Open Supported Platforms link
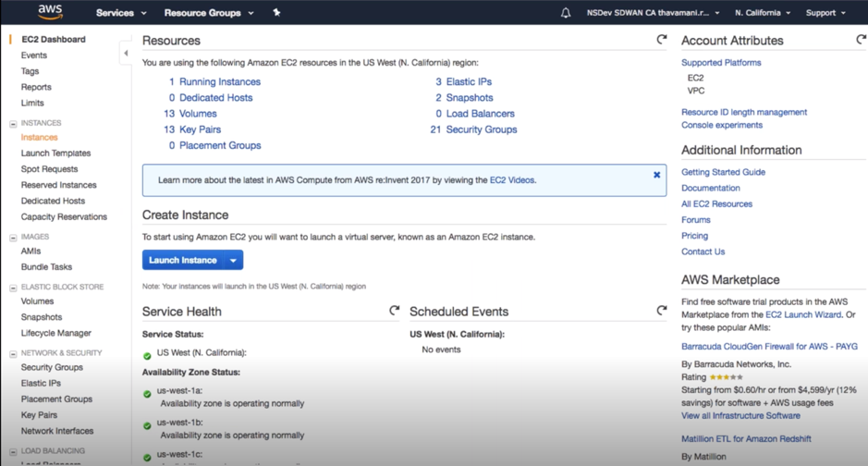The width and height of the screenshot is (868, 466). click(x=721, y=63)
